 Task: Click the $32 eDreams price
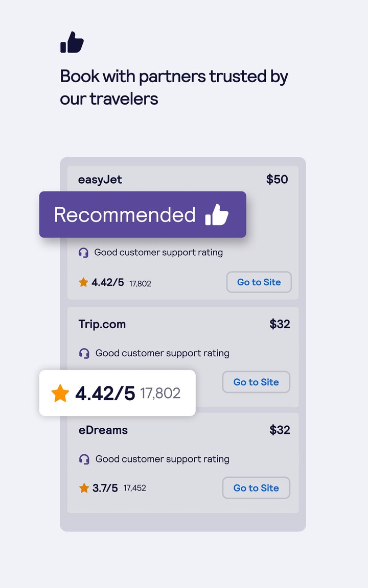280,430
